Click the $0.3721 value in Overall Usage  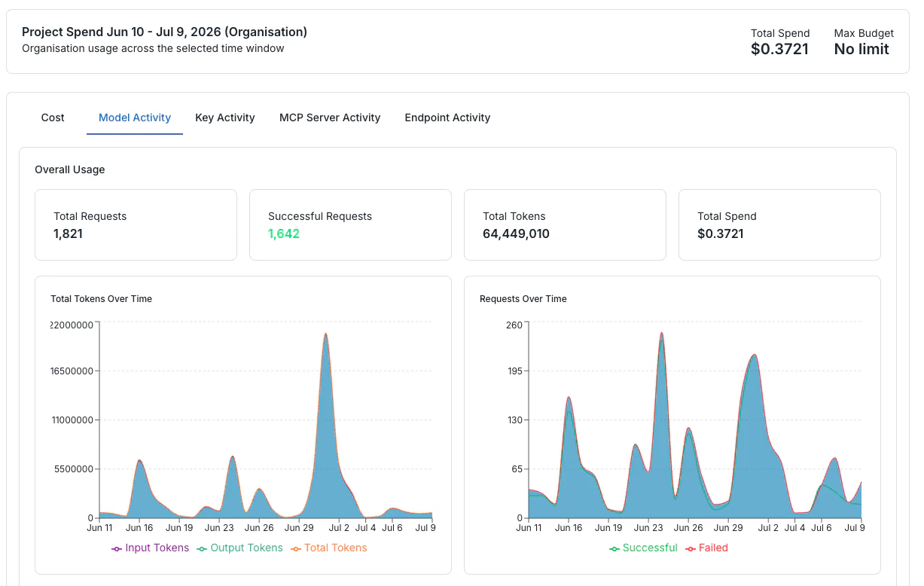coord(721,233)
